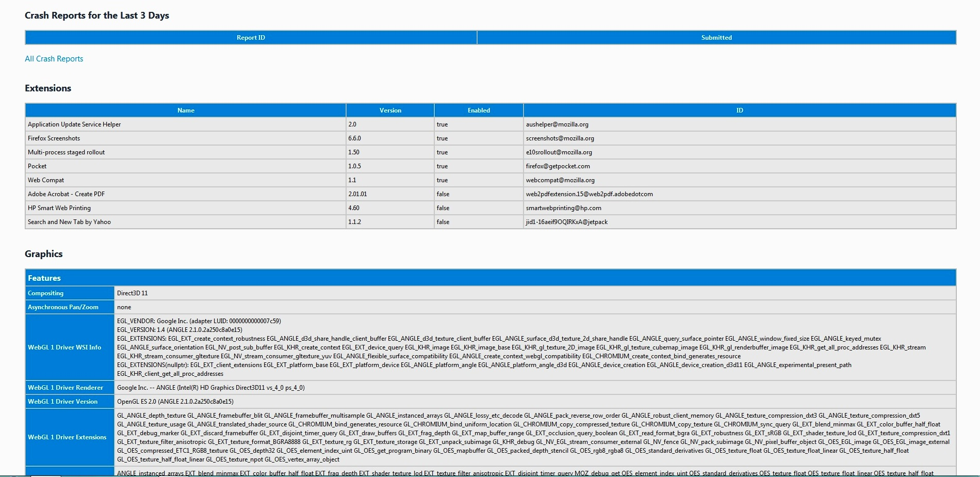Image resolution: width=980 pixels, height=477 pixels.
Task: Click OpenGL ES 2.0 driver version value
Action: 175,402
